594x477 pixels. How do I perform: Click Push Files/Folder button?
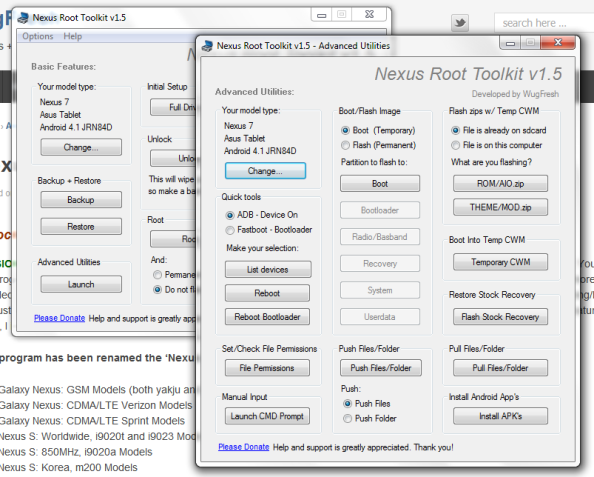381,368
